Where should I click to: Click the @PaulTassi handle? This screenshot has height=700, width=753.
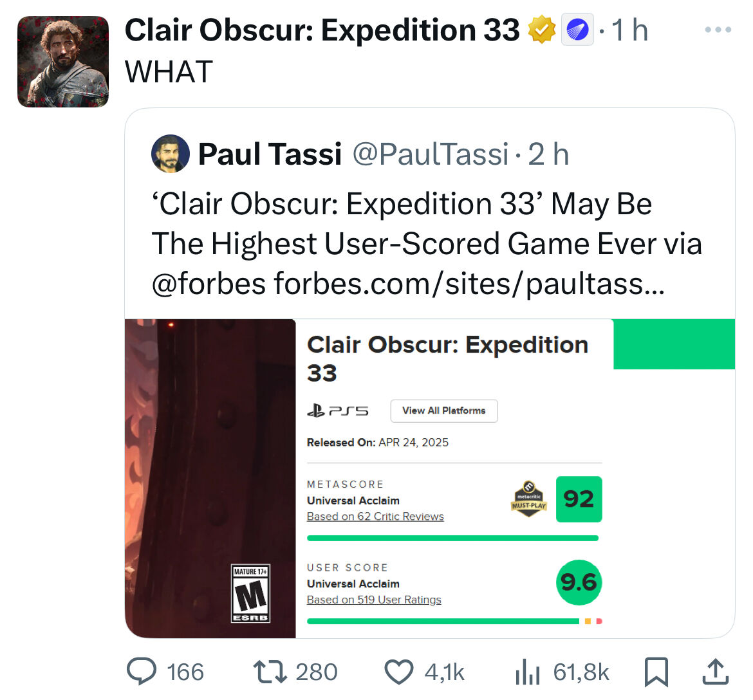(x=431, y=154)
